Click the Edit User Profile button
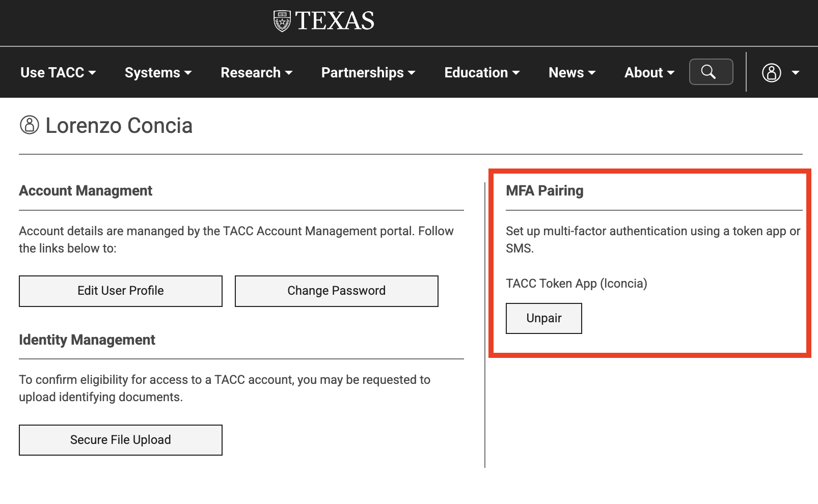This screenshot has height=504, width=818. pos(121,291)
